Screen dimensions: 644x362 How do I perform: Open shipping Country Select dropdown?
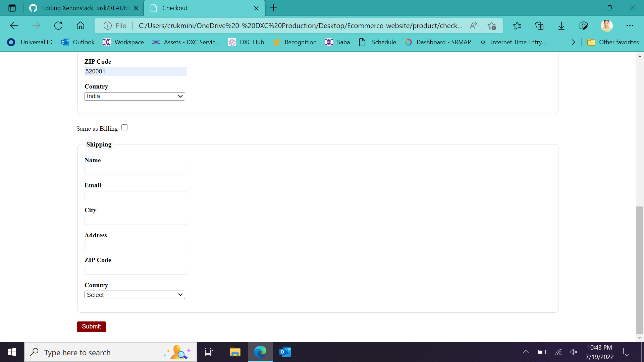pos(135,295)
